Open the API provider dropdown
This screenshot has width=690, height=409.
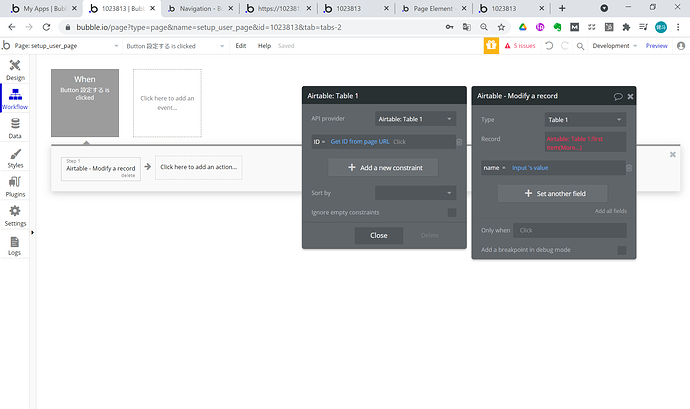pyautogui.click(x=415, y=119)
